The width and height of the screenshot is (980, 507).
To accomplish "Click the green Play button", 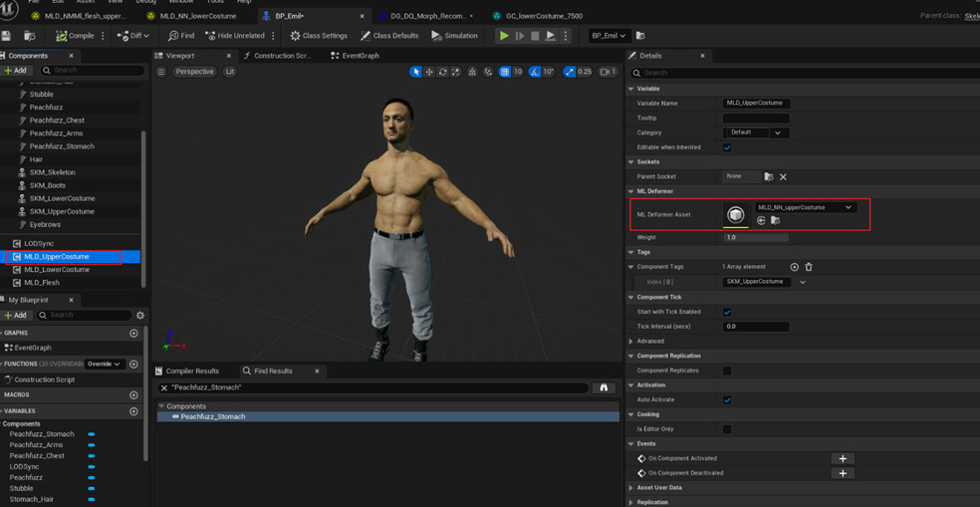I will pos(504,36).
